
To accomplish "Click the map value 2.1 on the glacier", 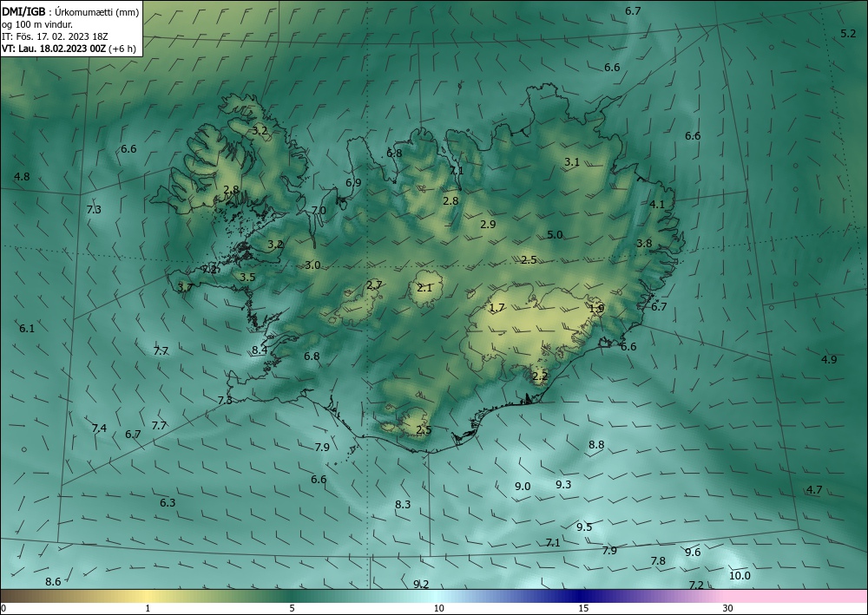I will point(424,288).
